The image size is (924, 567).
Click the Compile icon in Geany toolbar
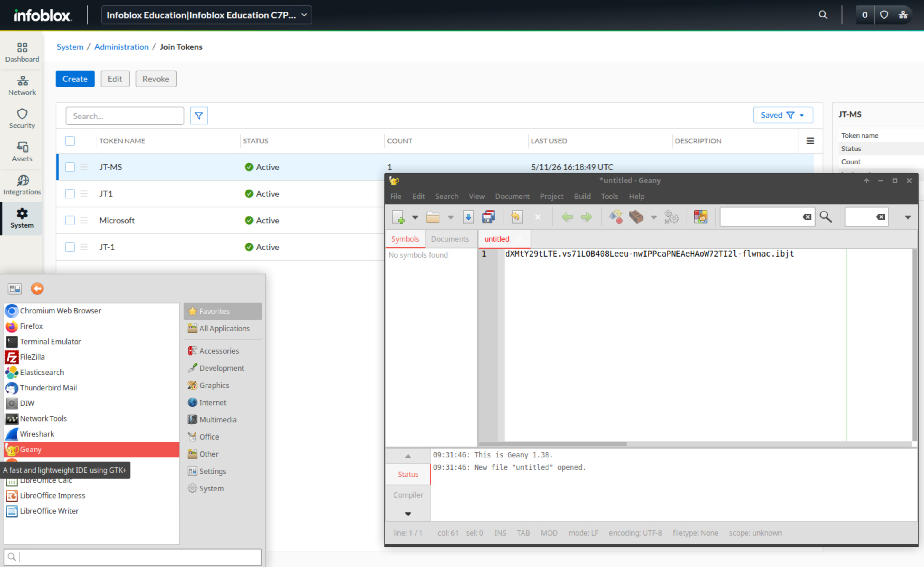616,217
